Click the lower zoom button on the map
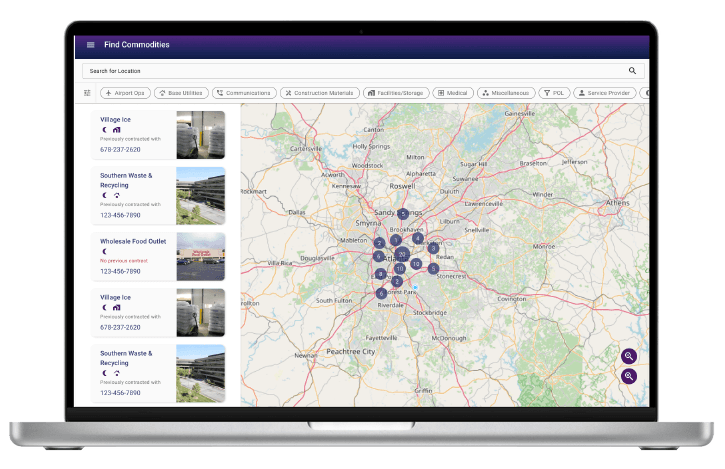Viewport: 725px width, 469px height. pyautogui.click(x=629, y=376)
